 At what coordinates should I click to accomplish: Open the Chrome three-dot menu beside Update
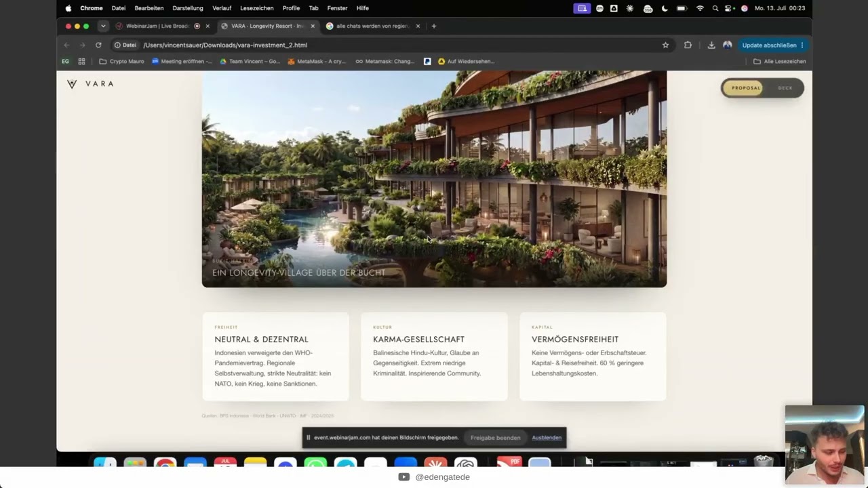(802, 45)
